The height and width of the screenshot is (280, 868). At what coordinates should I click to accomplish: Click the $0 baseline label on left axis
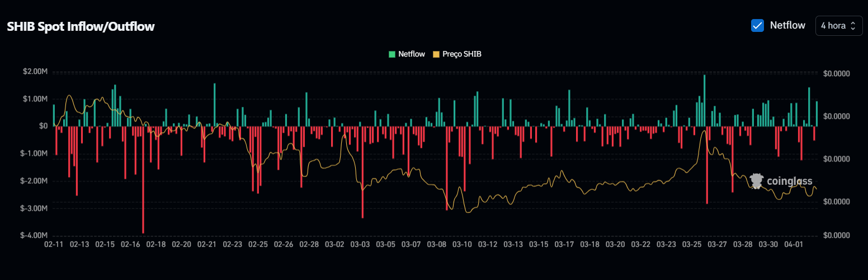click(x=43, y=126)
